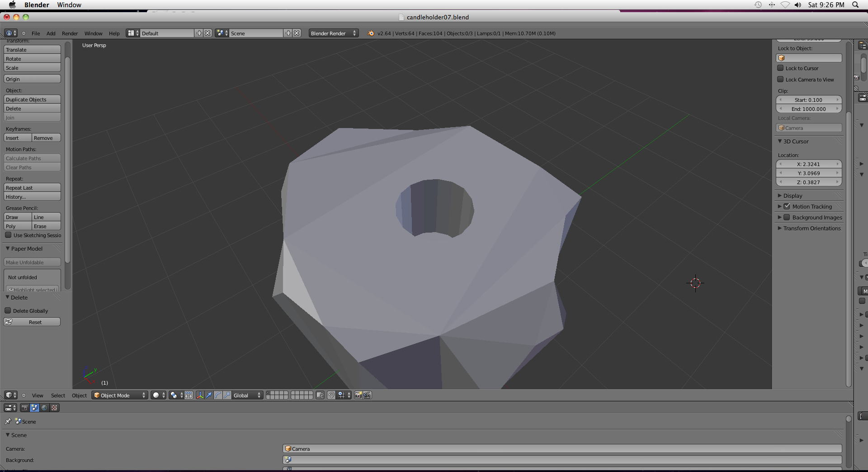Open the World properties tab icon

pyautogui.click(x=44, y=408)
